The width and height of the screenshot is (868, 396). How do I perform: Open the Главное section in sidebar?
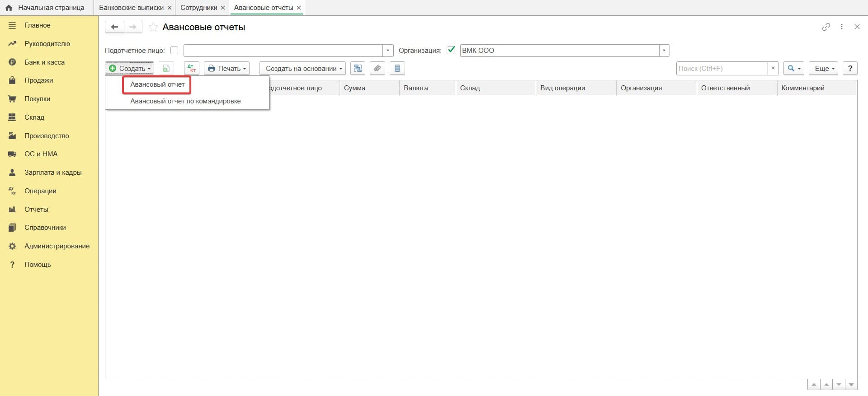(x=37, y=25)
